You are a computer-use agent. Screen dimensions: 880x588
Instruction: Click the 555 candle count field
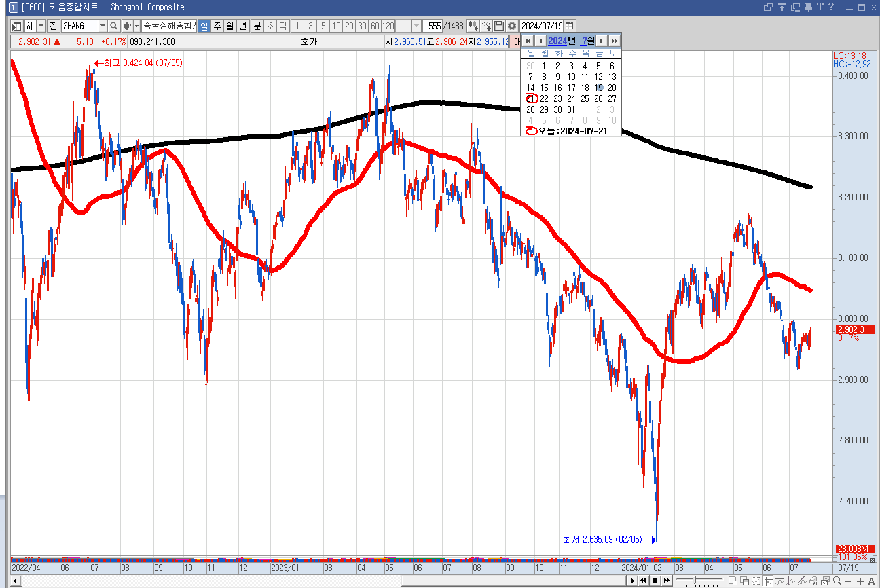pyautogui.click(x=434, y=26)
